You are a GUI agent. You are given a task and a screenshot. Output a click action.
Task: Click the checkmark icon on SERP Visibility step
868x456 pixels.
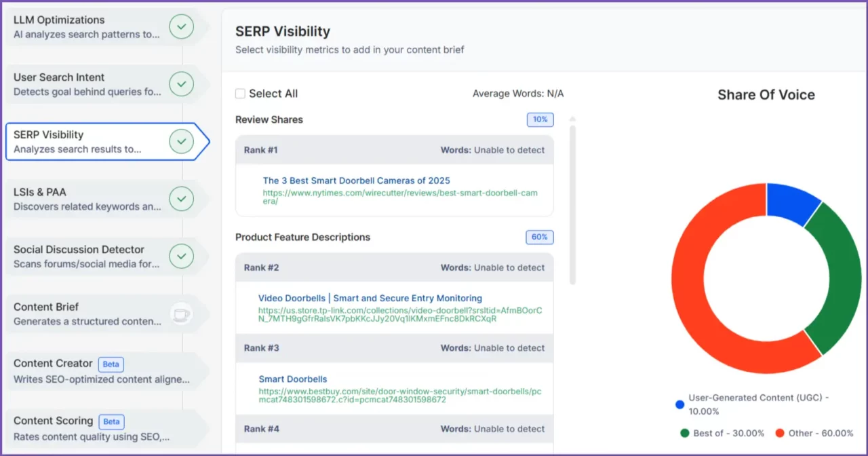[181, 141]
